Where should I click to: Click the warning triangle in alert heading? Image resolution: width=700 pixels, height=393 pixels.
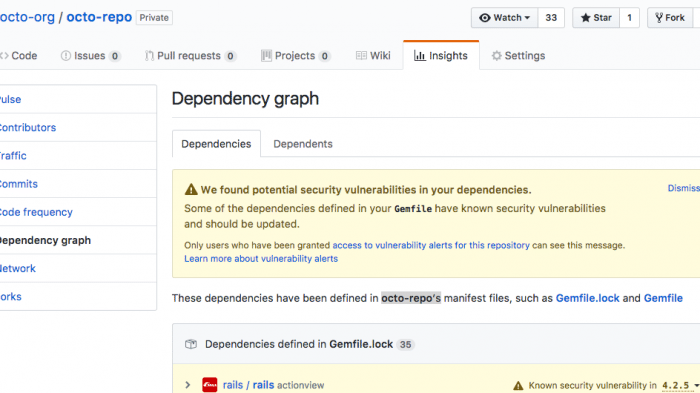[191, 189]
